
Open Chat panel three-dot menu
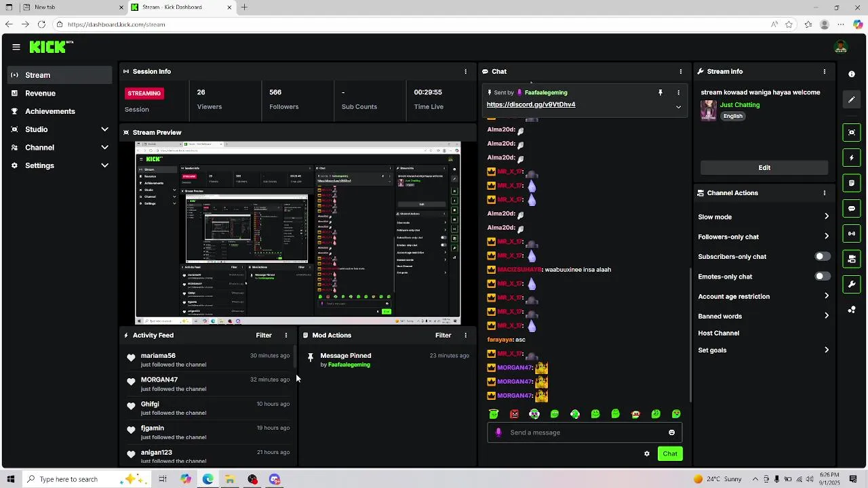[681, 71]
